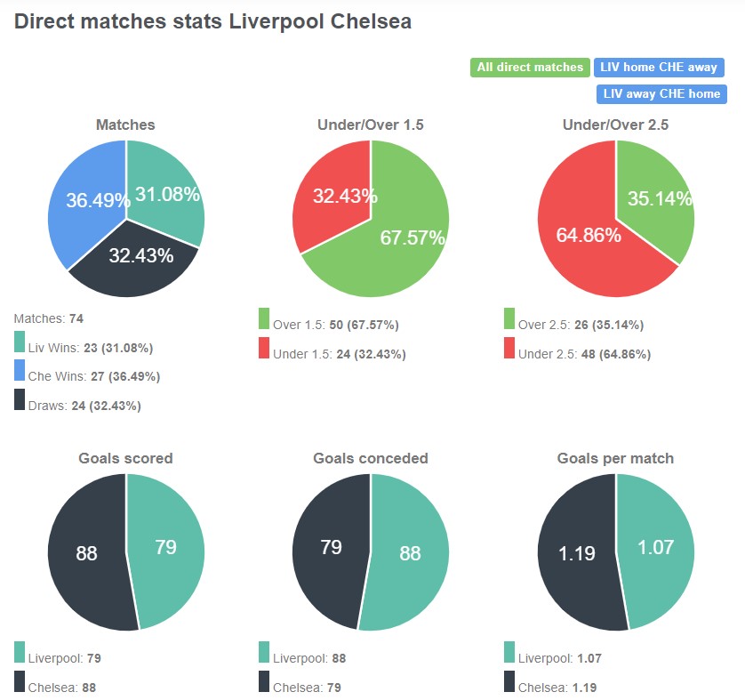This screenshot has width=745, height=700.
Task: Click the All direct matches filter button
Action: click(529, 67)
